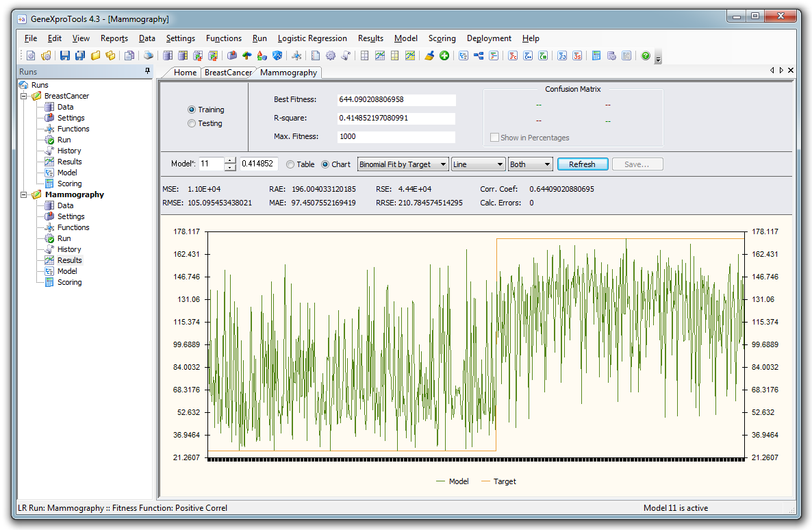Open the Logistic Regression menu
Viewport: 812px width, 530px height.
(x=312, y=38)
